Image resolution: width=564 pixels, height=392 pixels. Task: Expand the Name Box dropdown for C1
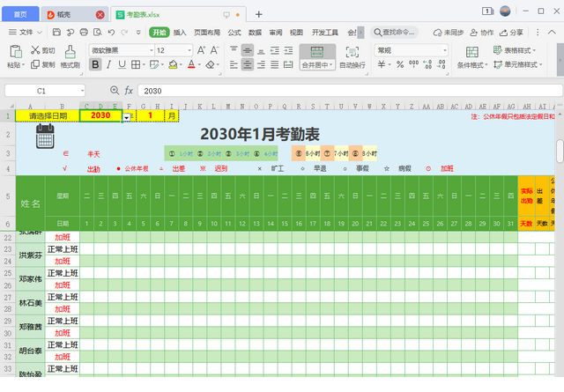point(82,91)
